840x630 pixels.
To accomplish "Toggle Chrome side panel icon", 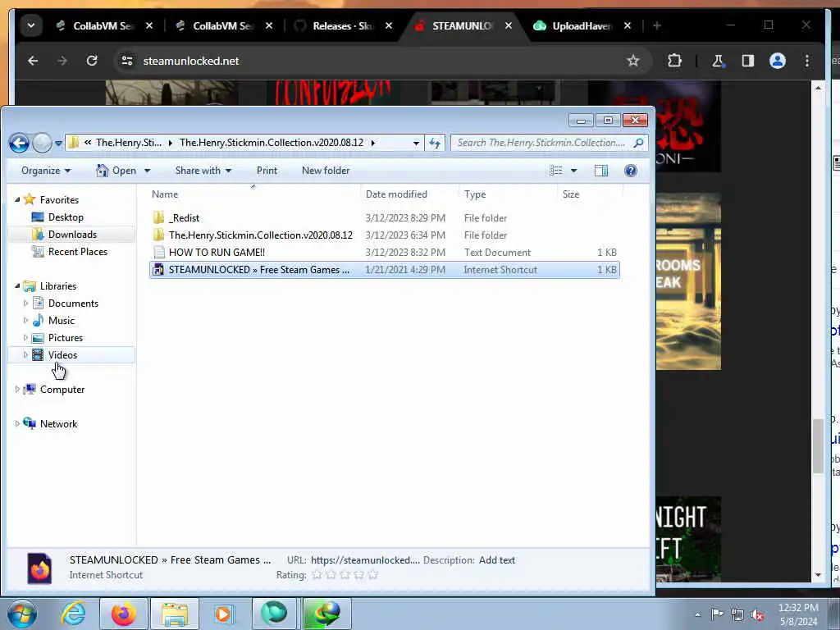I will [x=748, y=61].
